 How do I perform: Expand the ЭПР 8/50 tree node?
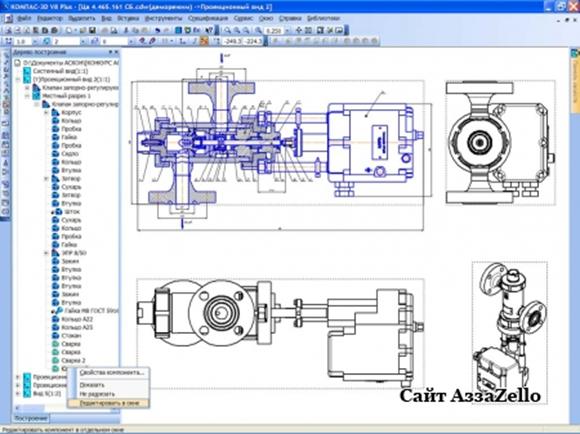(x=47, y=253)
